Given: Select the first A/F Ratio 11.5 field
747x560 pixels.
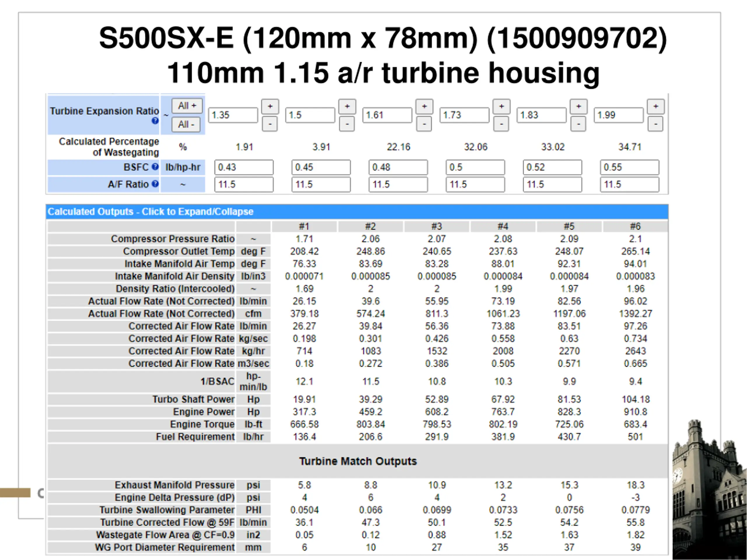Looking at the screenshot, I should pos(244,184).
